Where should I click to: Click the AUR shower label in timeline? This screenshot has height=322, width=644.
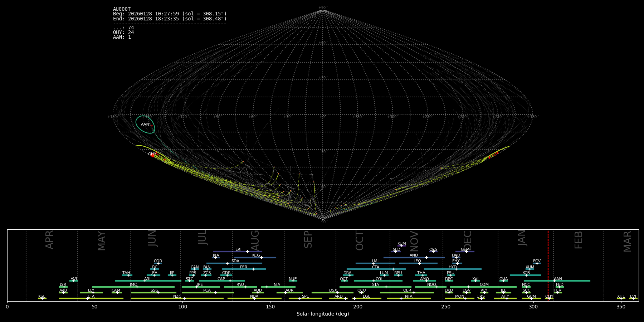point(289,291)
